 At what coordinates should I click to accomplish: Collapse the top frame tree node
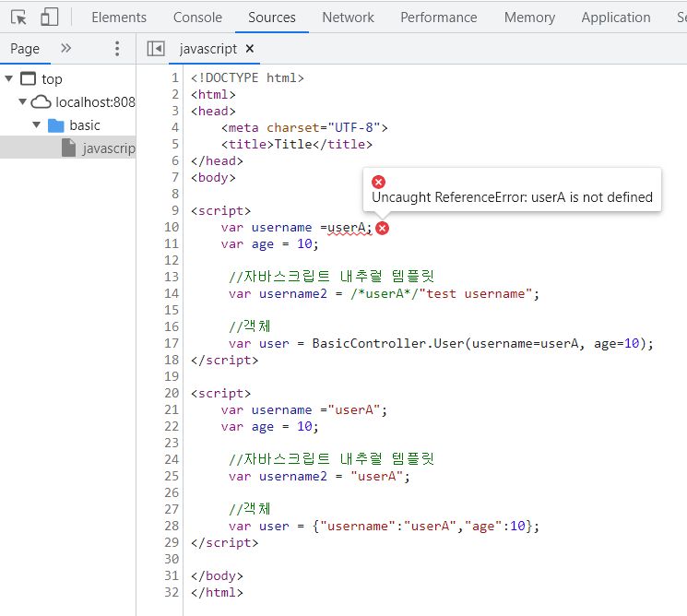(x=9, y=79)
